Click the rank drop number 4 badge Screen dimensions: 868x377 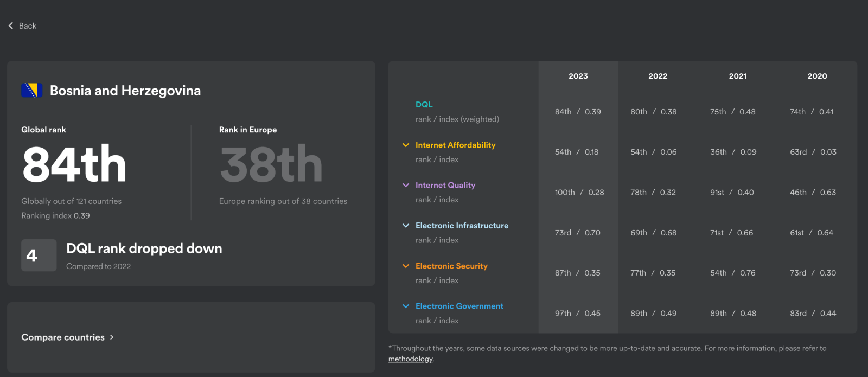[39, 255]
